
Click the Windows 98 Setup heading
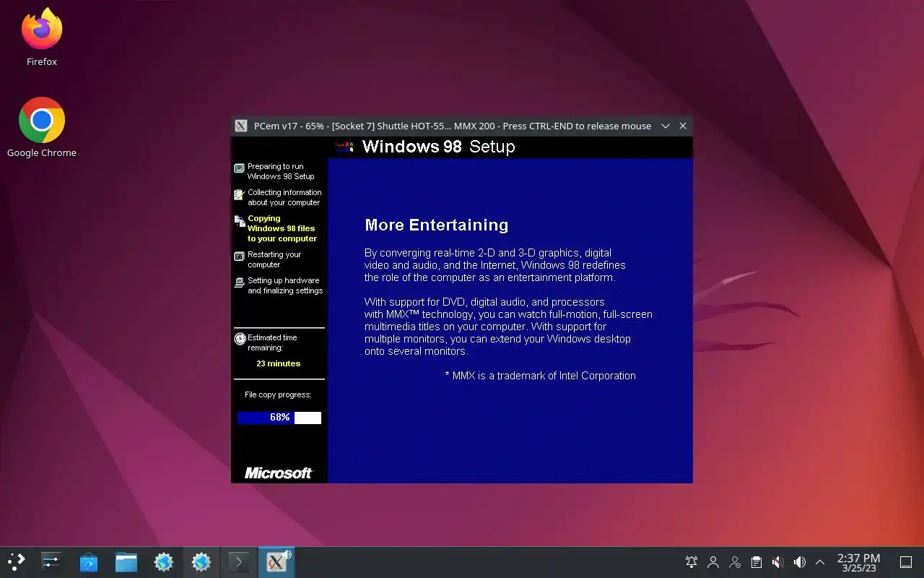438,147
